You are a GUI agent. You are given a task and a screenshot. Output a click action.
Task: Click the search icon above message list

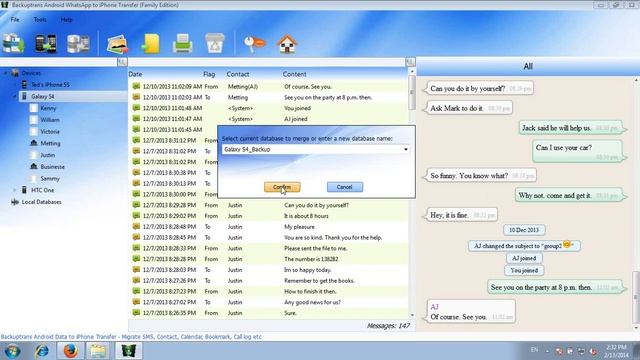coord(410,62)
